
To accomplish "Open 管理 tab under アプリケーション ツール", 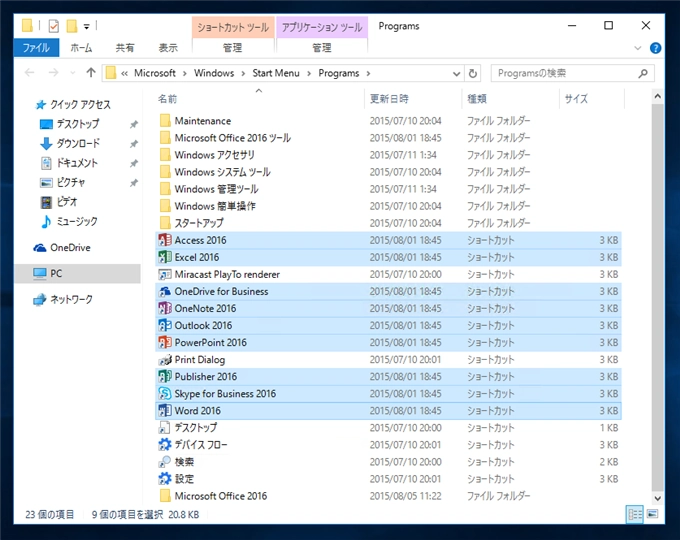I will (x=322, y=48).
